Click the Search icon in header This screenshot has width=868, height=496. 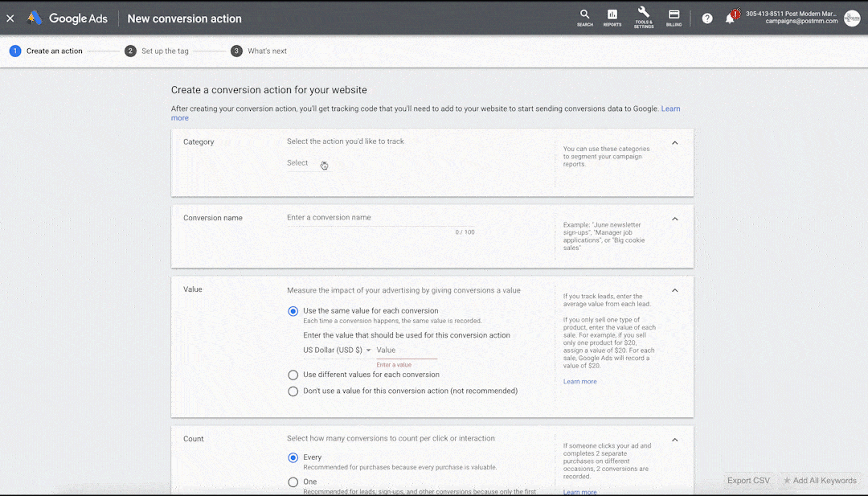[584, 15]
